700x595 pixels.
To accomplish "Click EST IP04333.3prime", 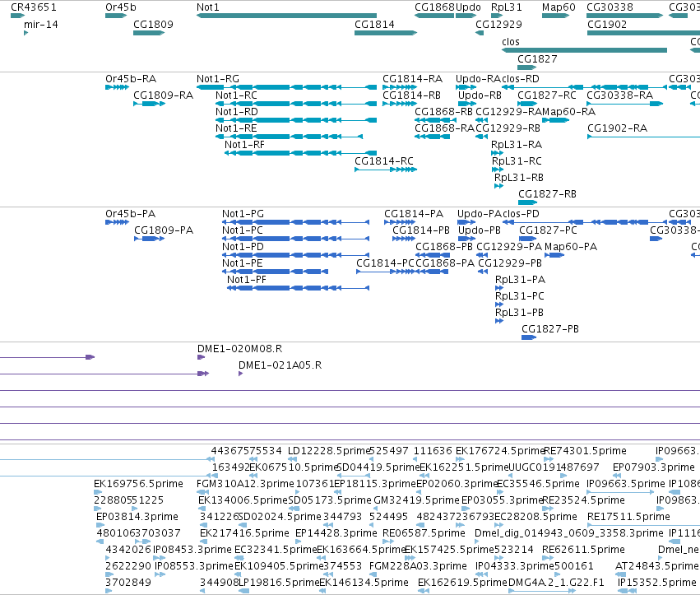I will 480,574.
